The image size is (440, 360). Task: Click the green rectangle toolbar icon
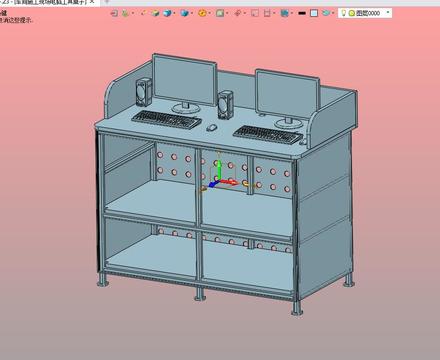pyautogui.click(x=220, y=13)
